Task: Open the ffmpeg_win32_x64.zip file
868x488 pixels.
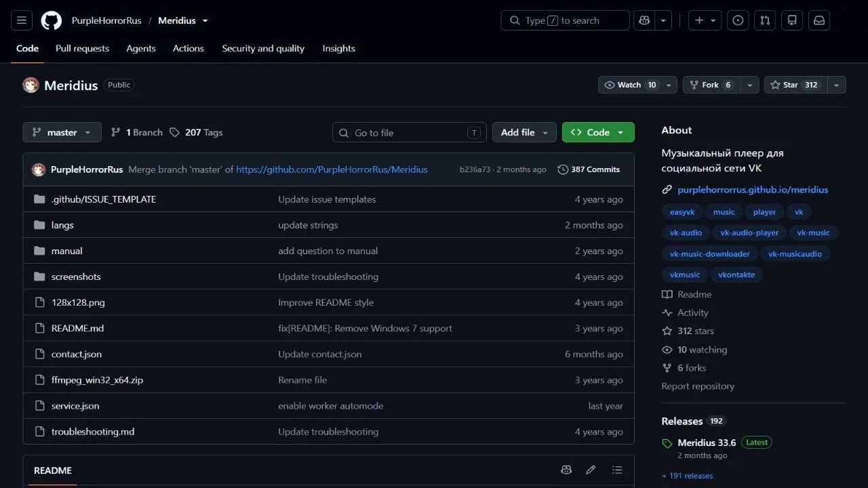Action: pyautogui.click(x=98, y=380)
